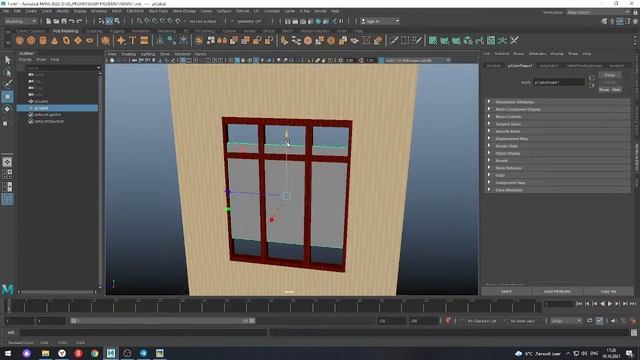Screen dimensions: 640x360
Task: Open the Sign In dropdown
Action: tap(380, 21)
